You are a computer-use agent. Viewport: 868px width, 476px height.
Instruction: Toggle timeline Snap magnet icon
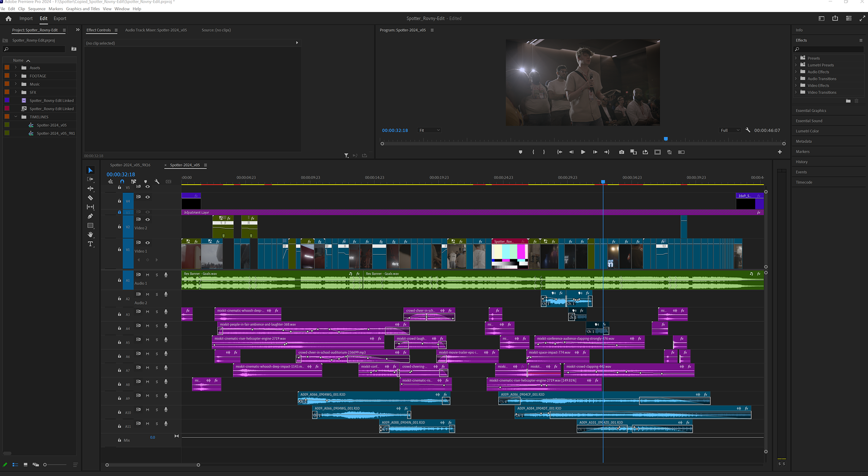[x=122, y=181]
